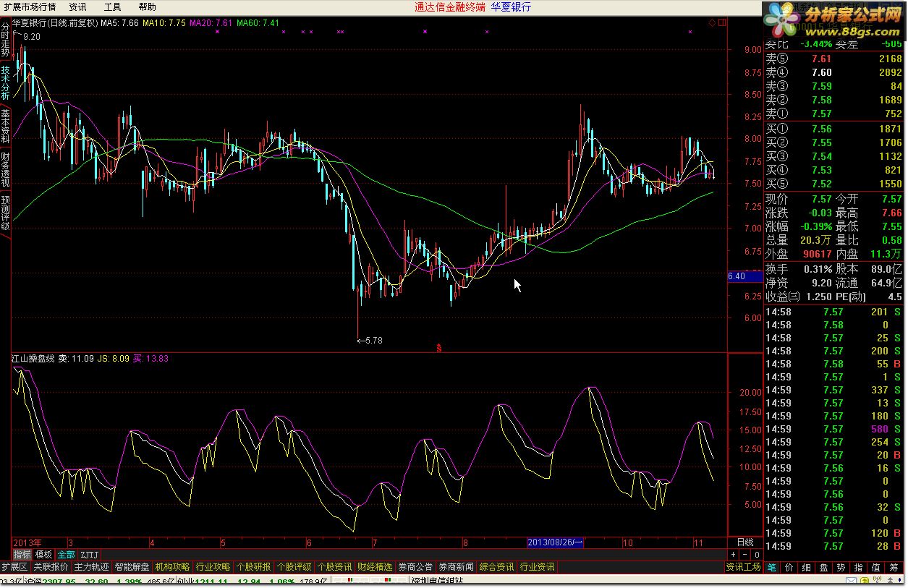Open the 个股评级 tab

tap(294, 567)
